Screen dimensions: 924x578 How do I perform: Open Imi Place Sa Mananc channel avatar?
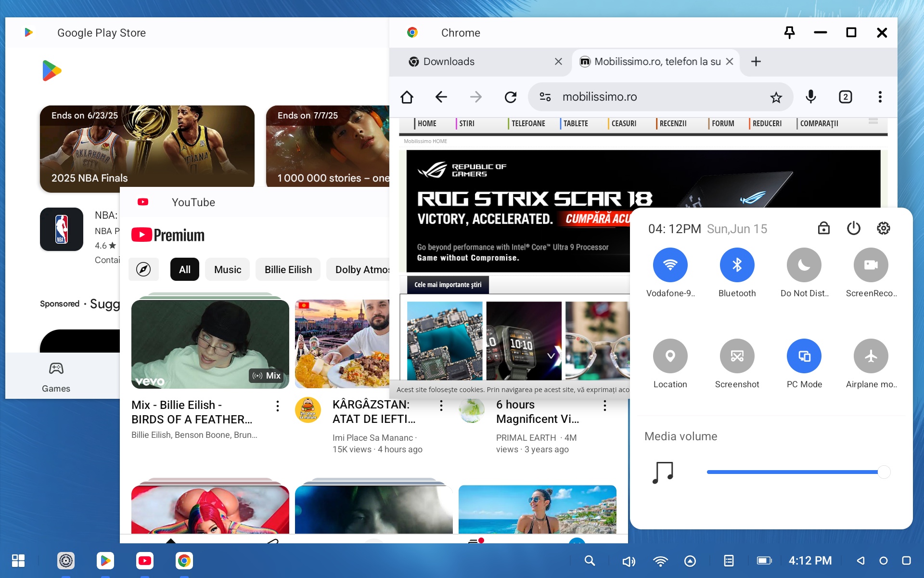point(308,409)
